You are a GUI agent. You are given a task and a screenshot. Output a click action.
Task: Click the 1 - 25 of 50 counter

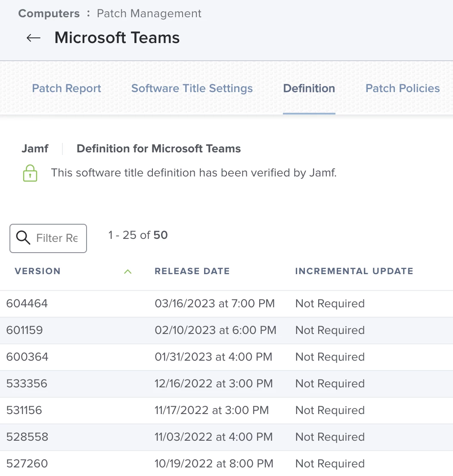point(138,235)
